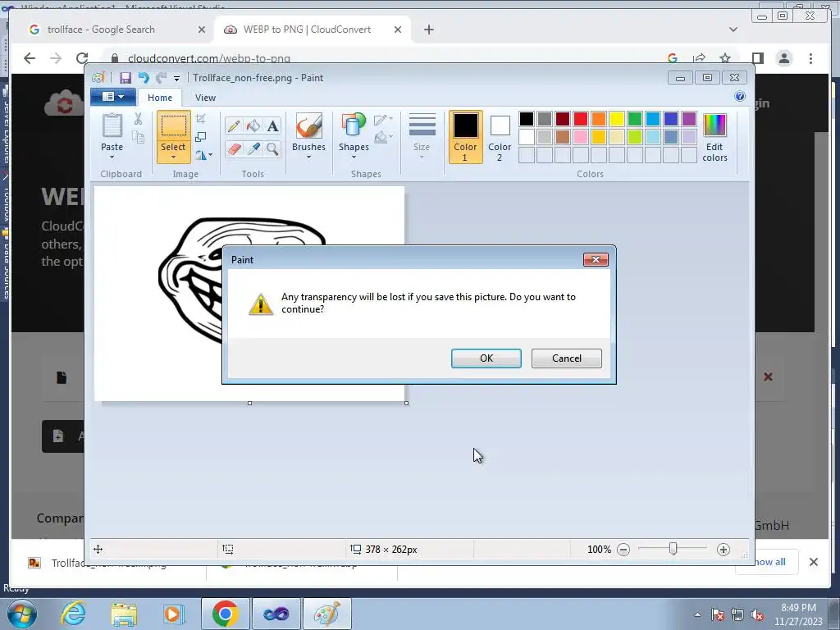This screenshot has height=630, width=840.
Task: Close the Paint warning dialog
Action: 596,259
